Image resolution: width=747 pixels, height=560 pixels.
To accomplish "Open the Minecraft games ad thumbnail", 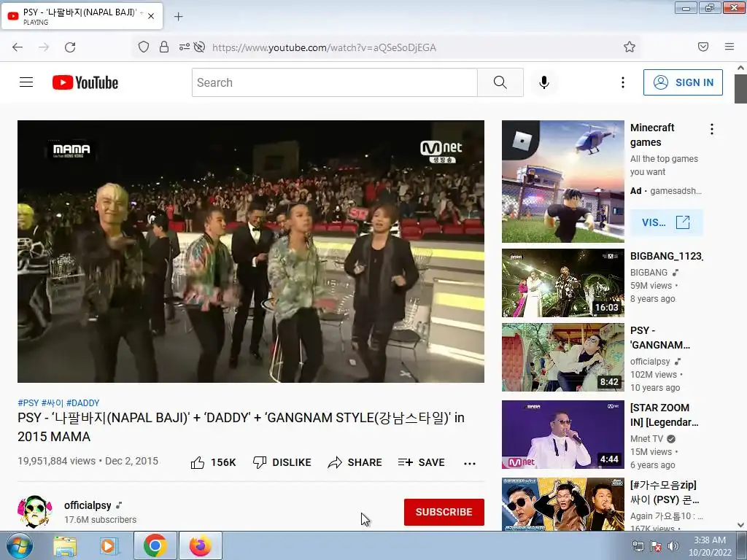I will pos(562,182).
